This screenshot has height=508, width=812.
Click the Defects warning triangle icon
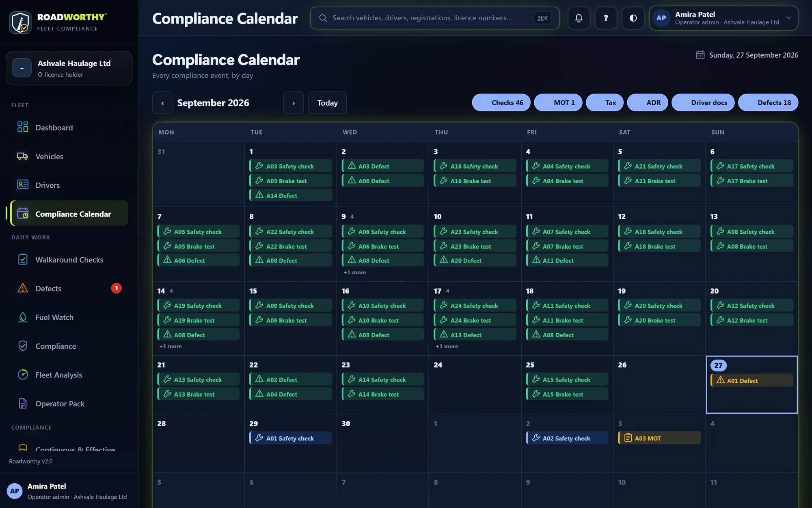point(23,288)
